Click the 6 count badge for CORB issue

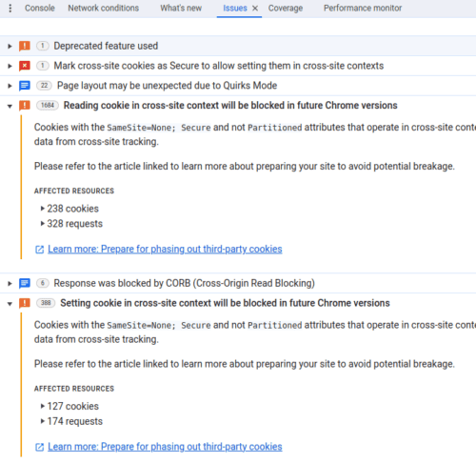pyautogui.click(x=43, y=283)
